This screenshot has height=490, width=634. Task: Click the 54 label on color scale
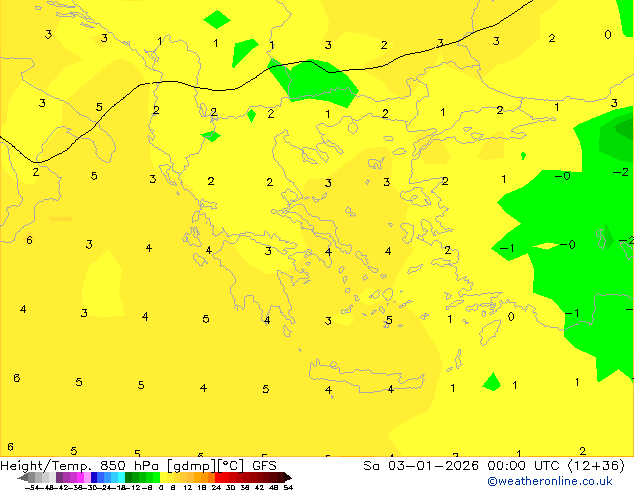288,488
